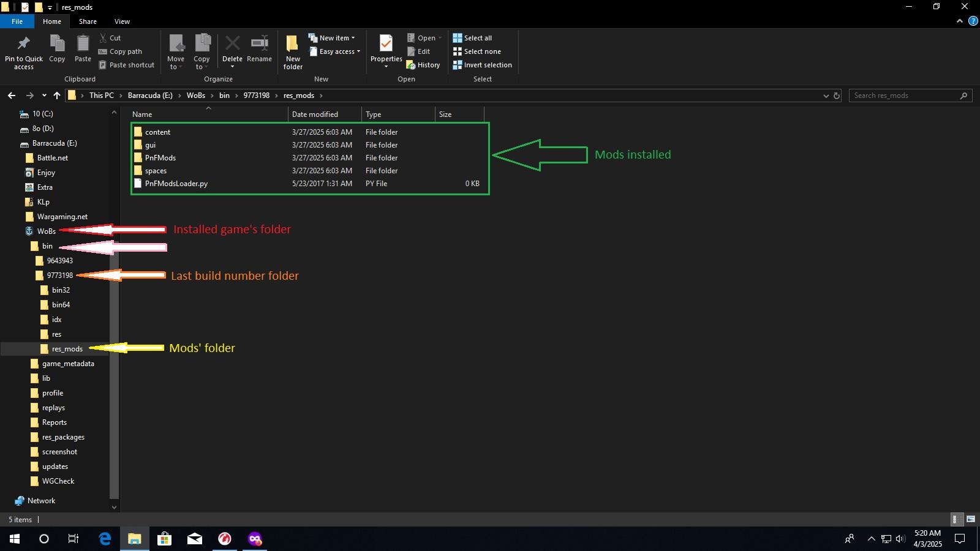
Task: Open the File tab
Action: click(17, 21)
